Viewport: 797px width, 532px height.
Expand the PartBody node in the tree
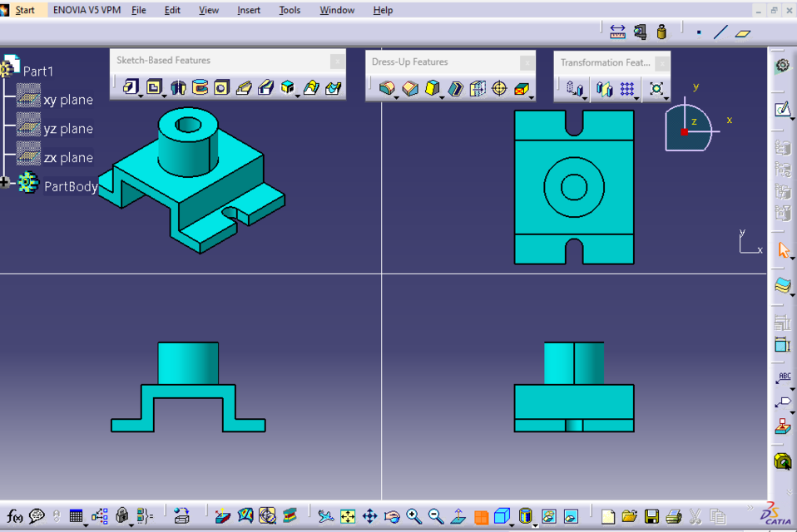tap(6, 181)
